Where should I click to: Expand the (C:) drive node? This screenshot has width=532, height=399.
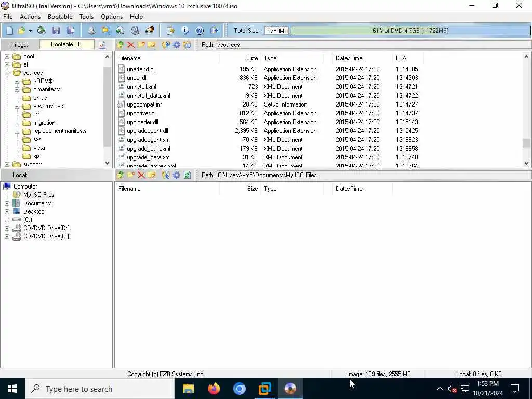point(7,220)
